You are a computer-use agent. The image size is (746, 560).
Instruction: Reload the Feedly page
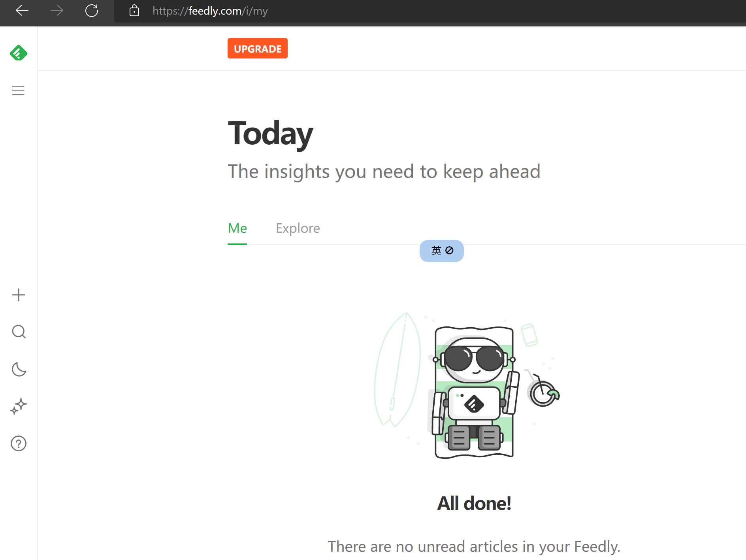(92, 11)
